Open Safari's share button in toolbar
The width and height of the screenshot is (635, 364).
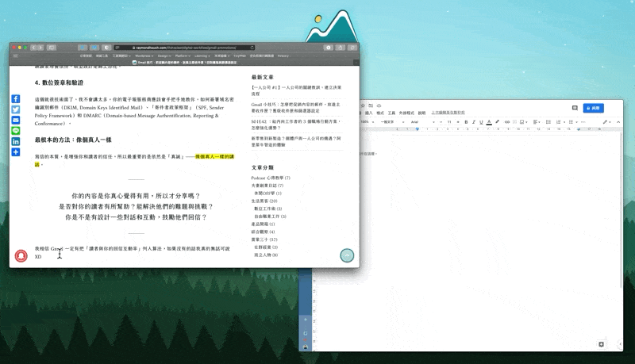point(341,48)
